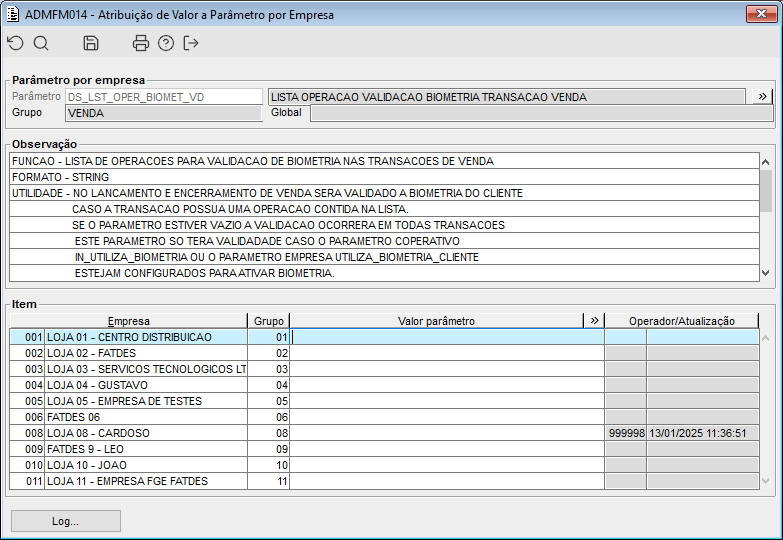Click the magnifier search toolbar icon
The width and height of the screenshot is (783, 540).
pos(41,43)
